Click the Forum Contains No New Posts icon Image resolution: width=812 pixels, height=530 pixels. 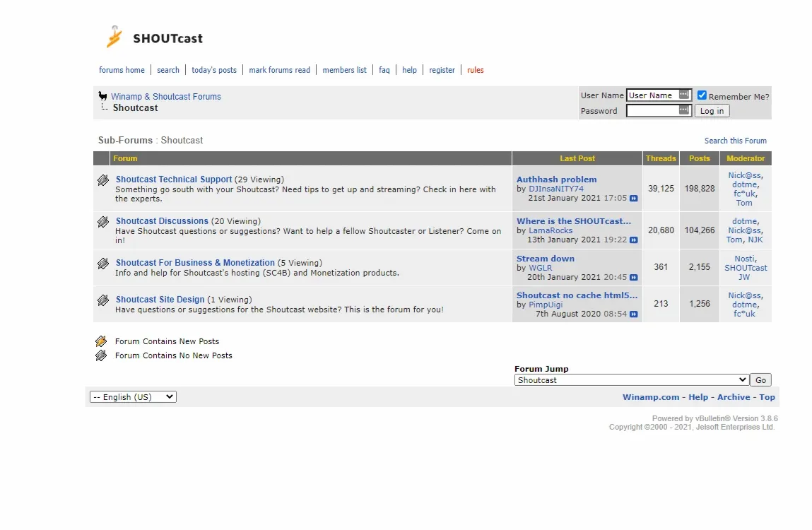coord(101,355)
